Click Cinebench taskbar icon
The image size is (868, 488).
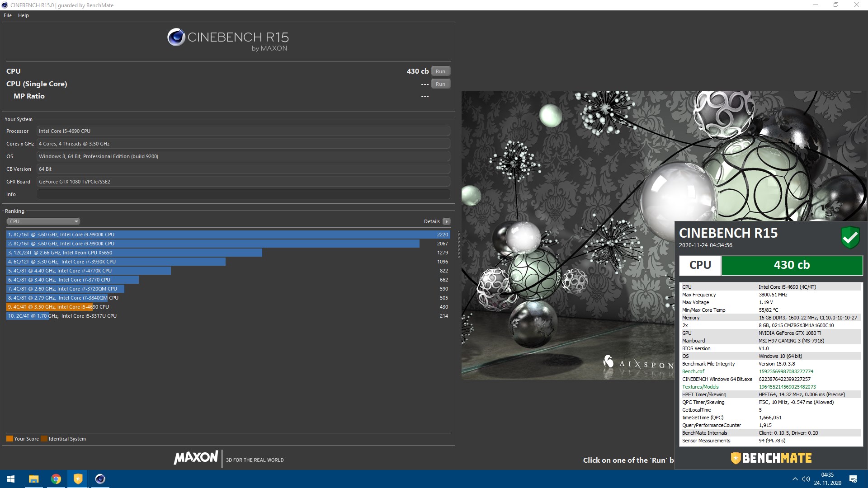[100, 479]
